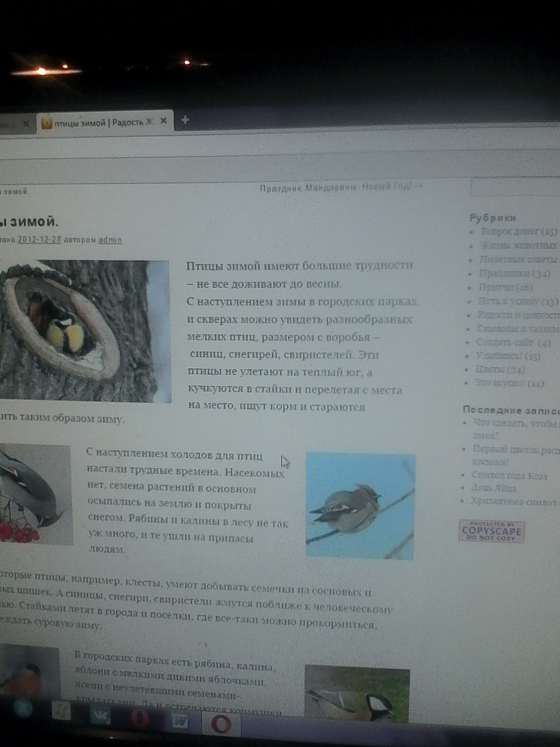Select the 'птицы зимой | Радость Ж' tab
Viewport: 560px width, 747px height.
pos(104,122)
